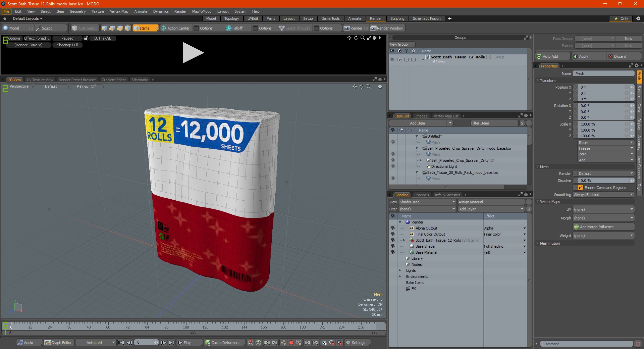
Task: Open timeline Settings gear
Action: pyautogui.click(x=358, y=343)
